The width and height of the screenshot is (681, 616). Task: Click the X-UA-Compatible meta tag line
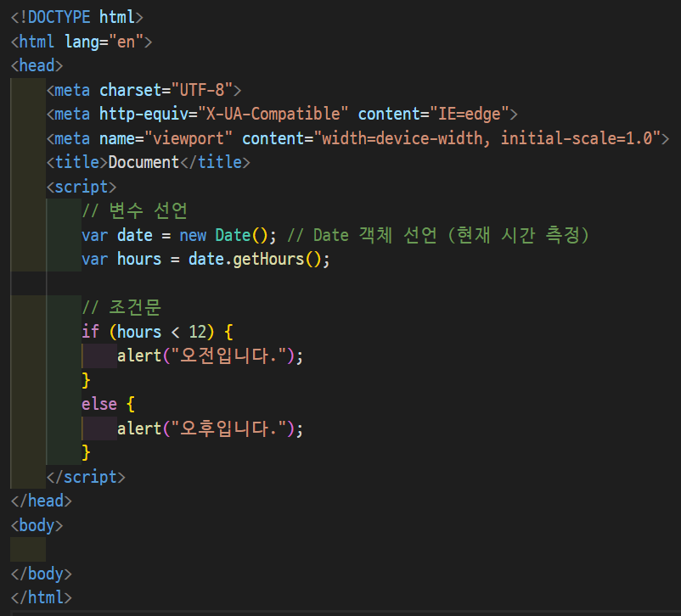(x=282, y=114)
